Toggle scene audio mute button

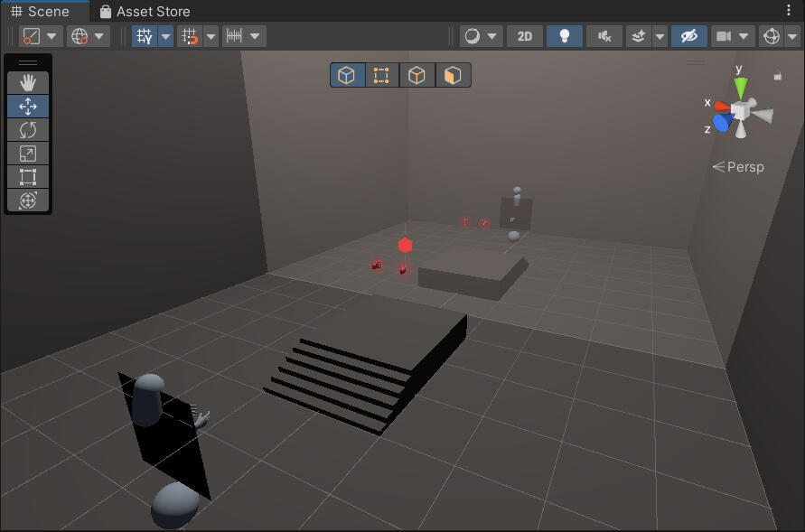604,36
